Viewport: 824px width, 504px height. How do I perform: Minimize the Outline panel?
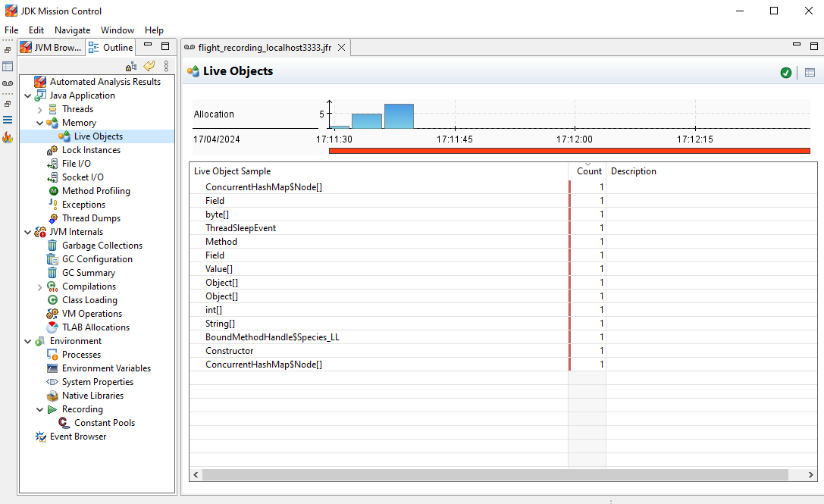[148, 45]
